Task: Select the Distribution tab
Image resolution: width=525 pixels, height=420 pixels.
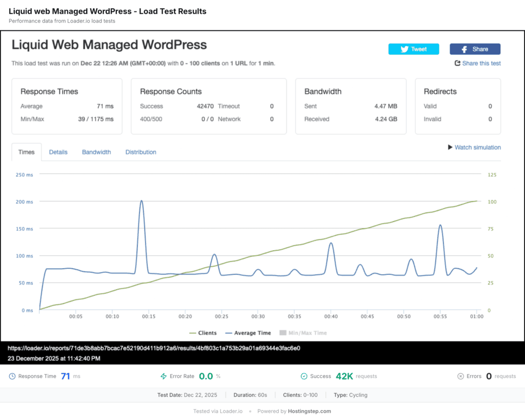Action: click(x=141, y=152)
